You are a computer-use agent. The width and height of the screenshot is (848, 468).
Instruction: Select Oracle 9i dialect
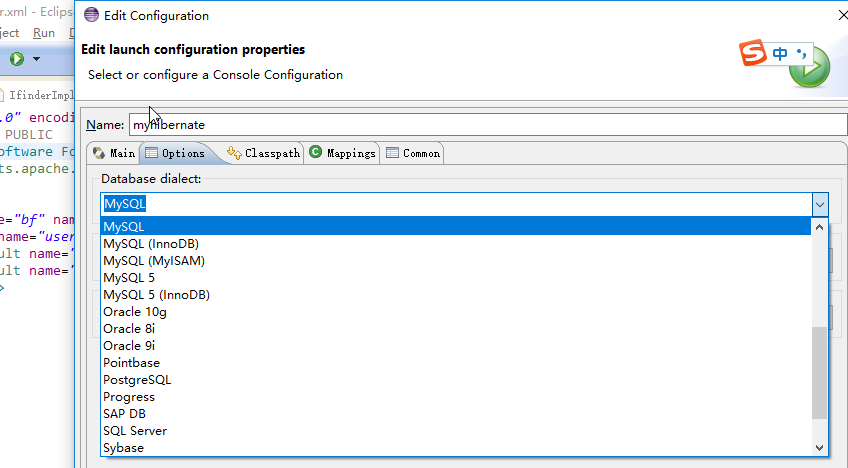[456, 346]
